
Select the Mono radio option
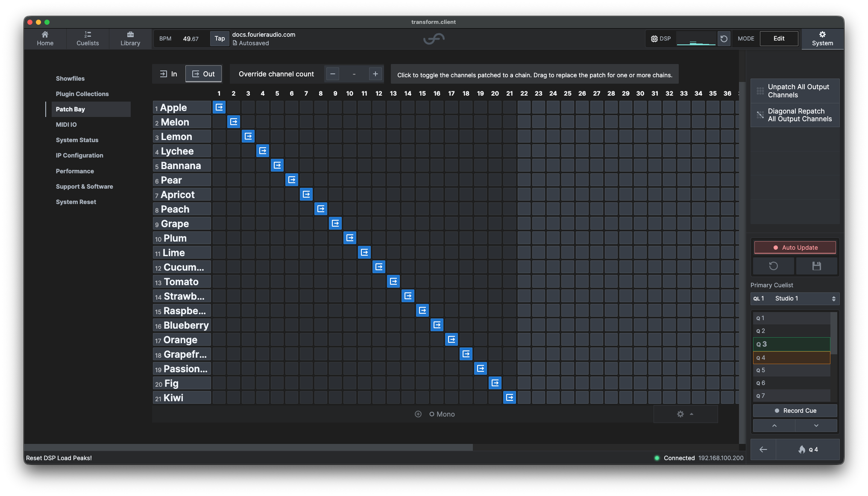(442, 414)
